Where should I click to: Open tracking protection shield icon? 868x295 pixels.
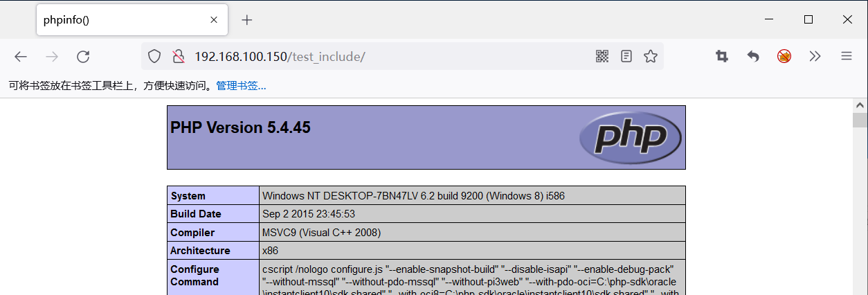point(154,57)
